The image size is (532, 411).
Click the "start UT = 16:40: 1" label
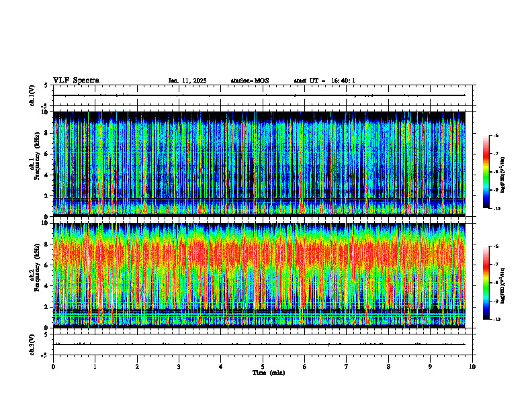324,81
